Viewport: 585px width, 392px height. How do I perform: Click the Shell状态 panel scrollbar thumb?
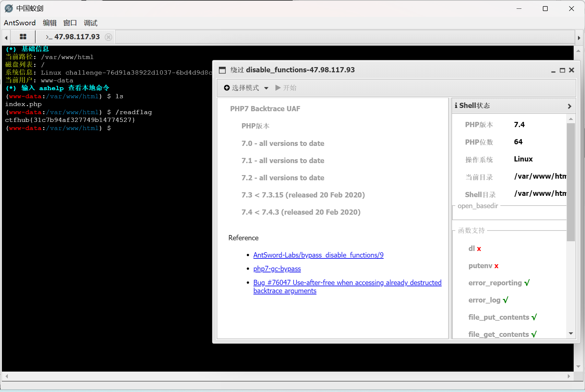[571, 182]
